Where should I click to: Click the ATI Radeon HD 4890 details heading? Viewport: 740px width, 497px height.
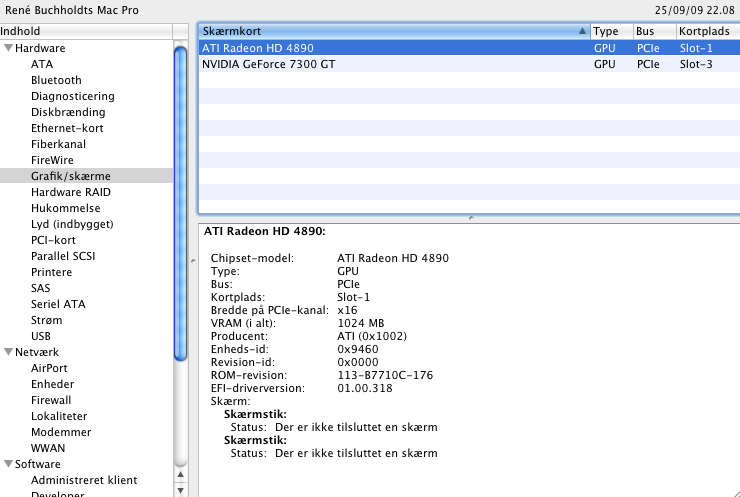[x=265, y=231]
